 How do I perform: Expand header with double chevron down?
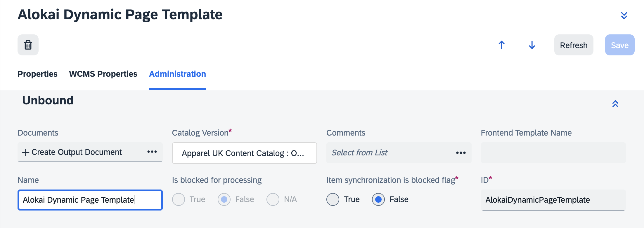point(624,15)
